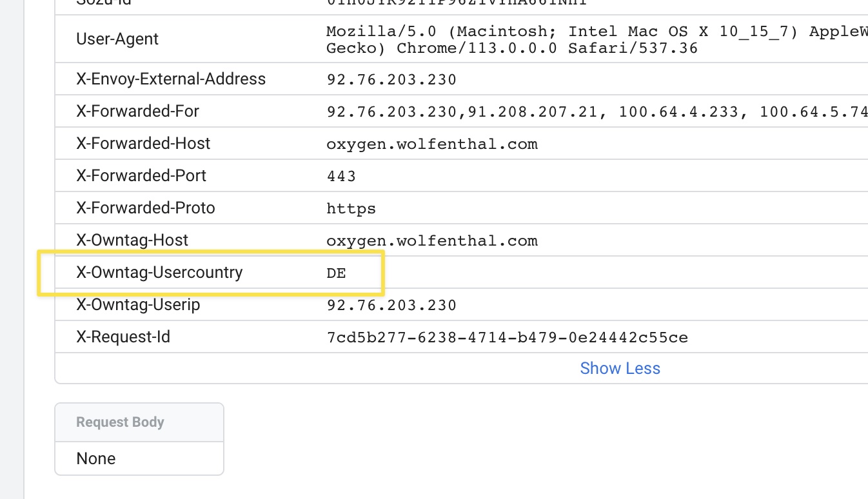Screen dimensions: 868x499
Task: Click the None request body value
Action: click(96, 458)
